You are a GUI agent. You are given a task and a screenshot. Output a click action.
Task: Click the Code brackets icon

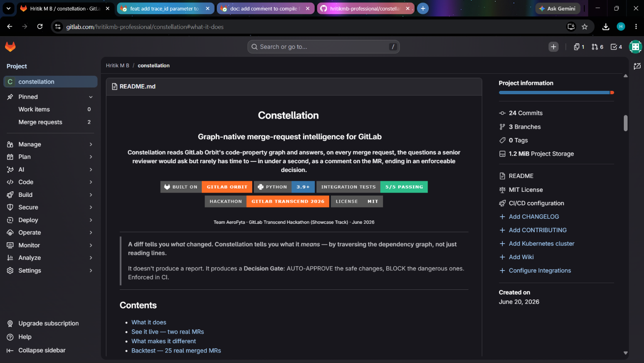[x=10, y=182]
